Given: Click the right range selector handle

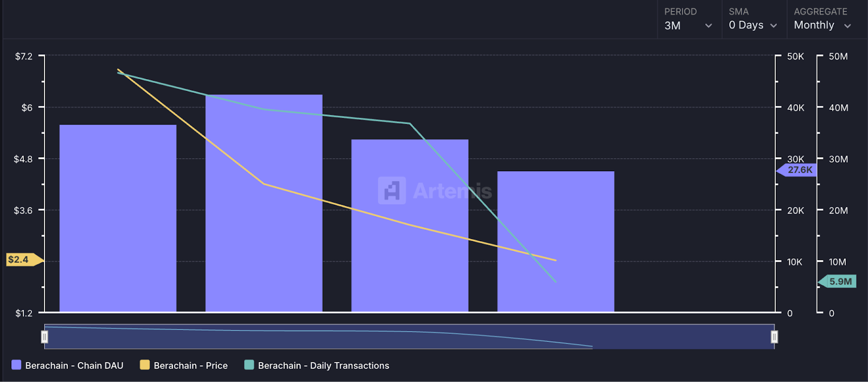Looking at the screenshot, I should (774, 337).
